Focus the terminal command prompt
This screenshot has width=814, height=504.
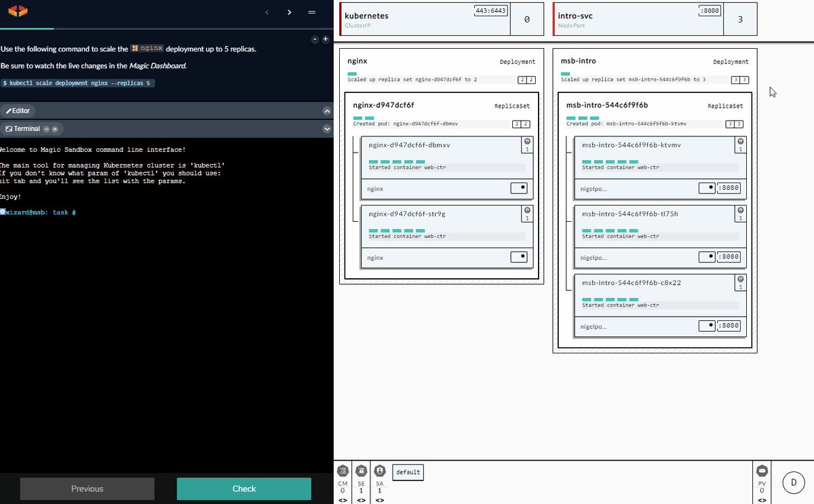[x=41, y=212]
